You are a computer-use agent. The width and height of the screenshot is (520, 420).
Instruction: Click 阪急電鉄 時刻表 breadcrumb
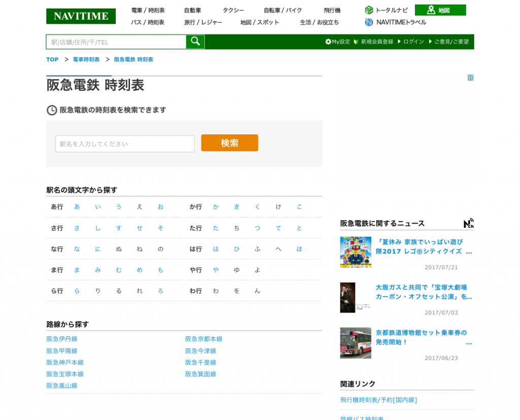(x=134, y=60)
